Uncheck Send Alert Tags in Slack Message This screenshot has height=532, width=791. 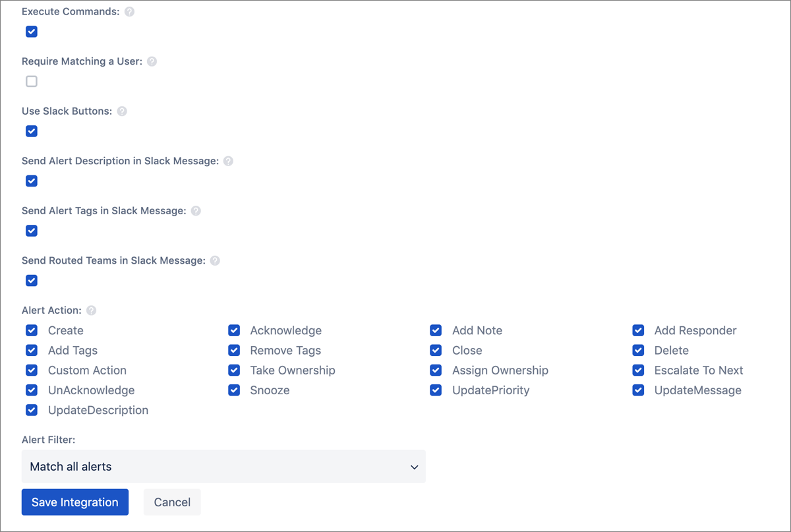(32, 231)
